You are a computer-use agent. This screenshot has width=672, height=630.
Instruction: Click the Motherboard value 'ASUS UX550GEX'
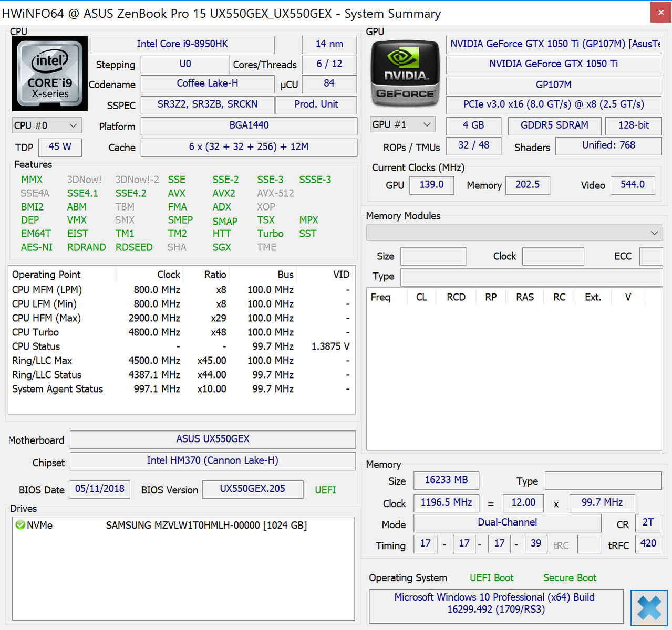[x=213, y=439]
